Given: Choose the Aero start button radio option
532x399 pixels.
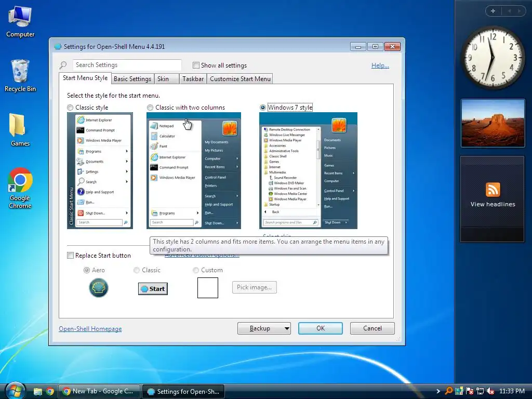Looking at the screenshot, I should click(87, 270).
